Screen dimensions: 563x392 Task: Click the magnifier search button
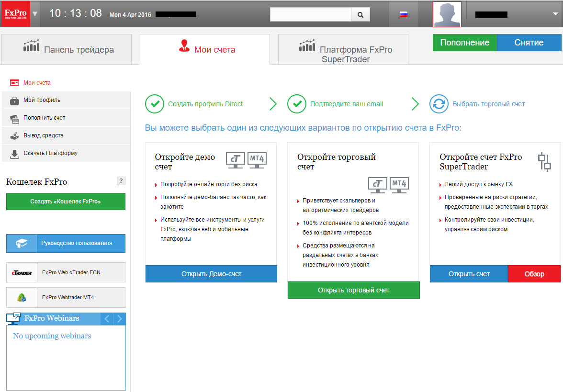coord(360,15)
